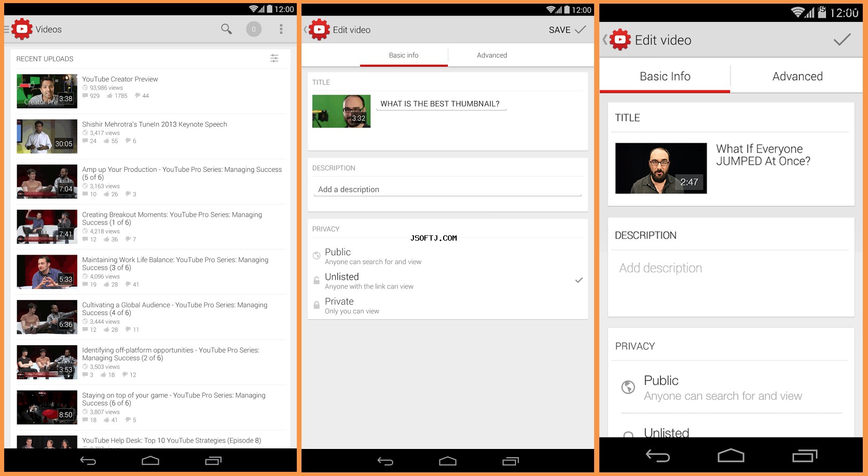Click SAVE in the middle Edit video screen

(567, 30)
